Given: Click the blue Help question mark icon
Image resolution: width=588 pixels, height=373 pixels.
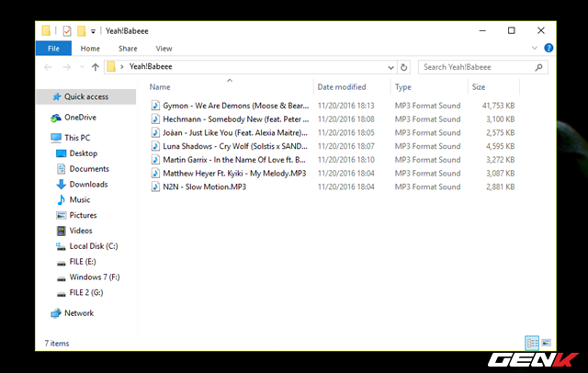Looking at the screenshot, I should click(548, 48).
